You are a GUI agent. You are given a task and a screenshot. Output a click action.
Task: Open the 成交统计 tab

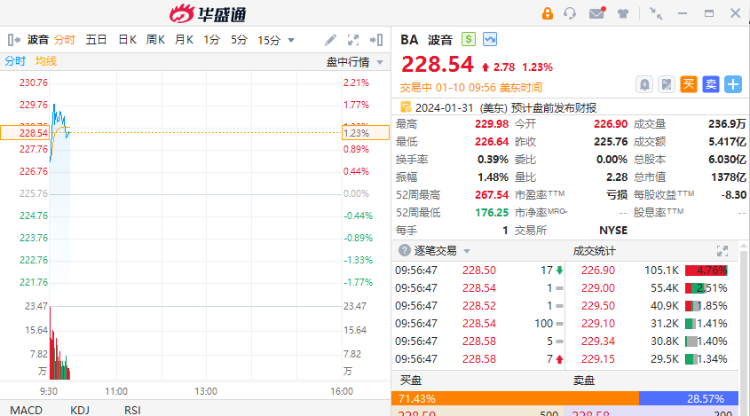click(594, 251)
